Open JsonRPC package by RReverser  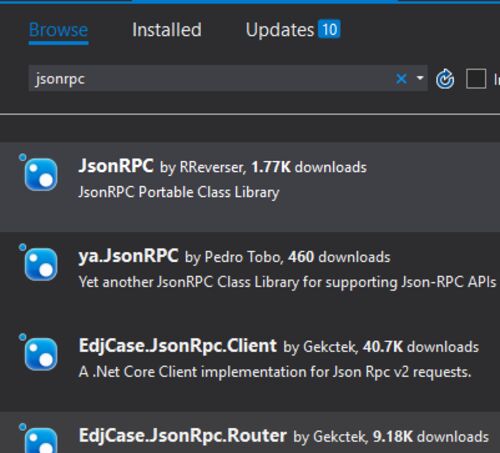coord(116,166)
